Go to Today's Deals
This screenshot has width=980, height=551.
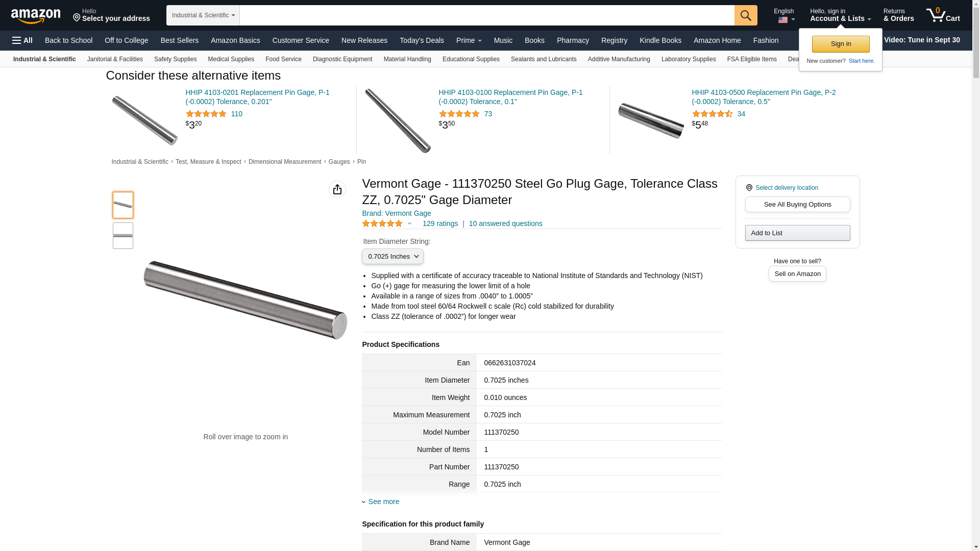(x=422, y=40)
